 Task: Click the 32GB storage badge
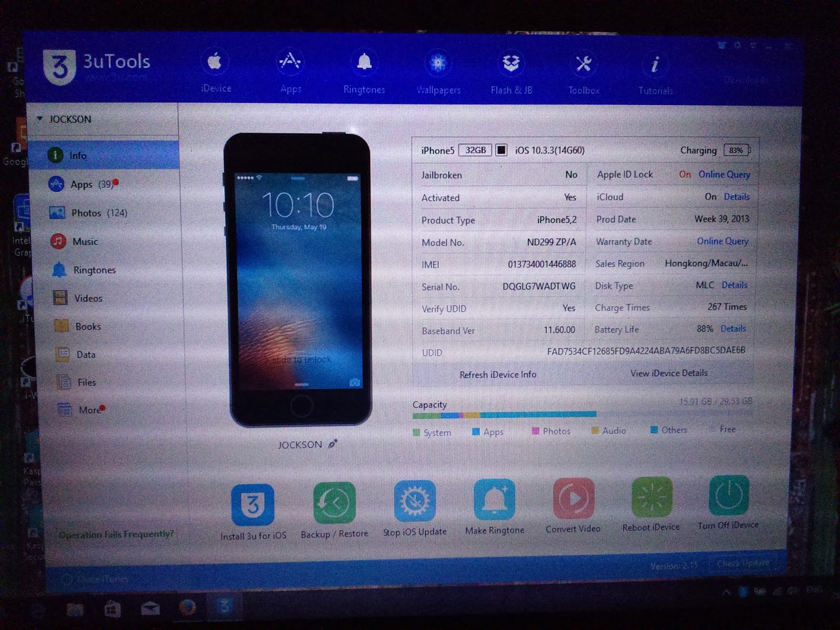pos(476,150)
